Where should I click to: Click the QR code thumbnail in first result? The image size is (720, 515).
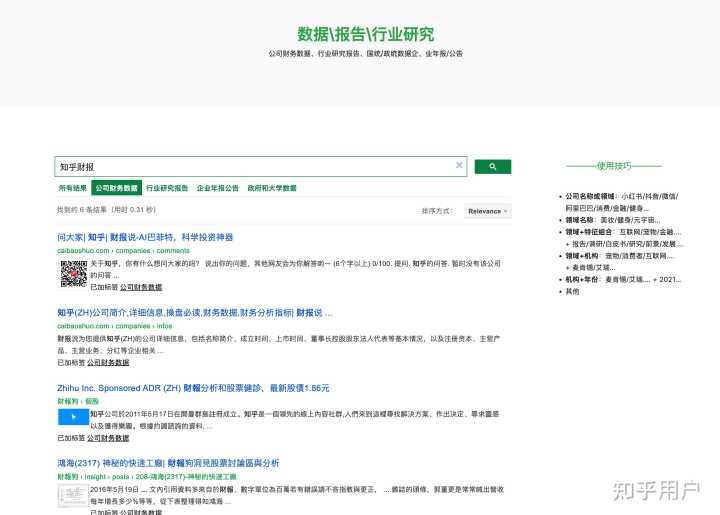pos(73,274)
